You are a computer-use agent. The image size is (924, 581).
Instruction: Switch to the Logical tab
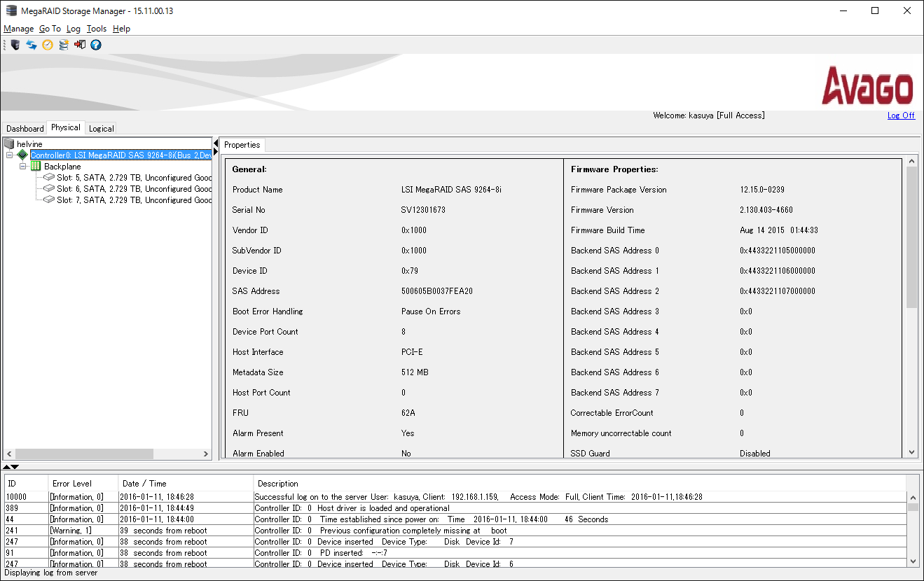pos(102,128)
